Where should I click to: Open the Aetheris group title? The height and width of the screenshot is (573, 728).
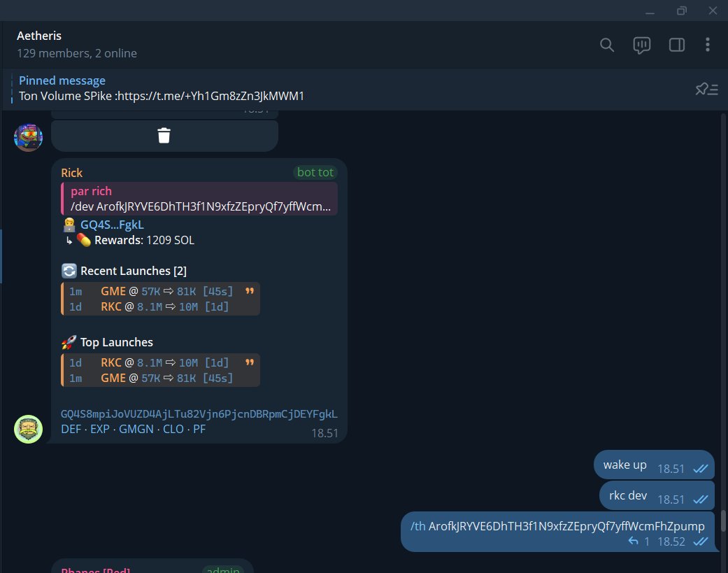[x=39, y=36]
